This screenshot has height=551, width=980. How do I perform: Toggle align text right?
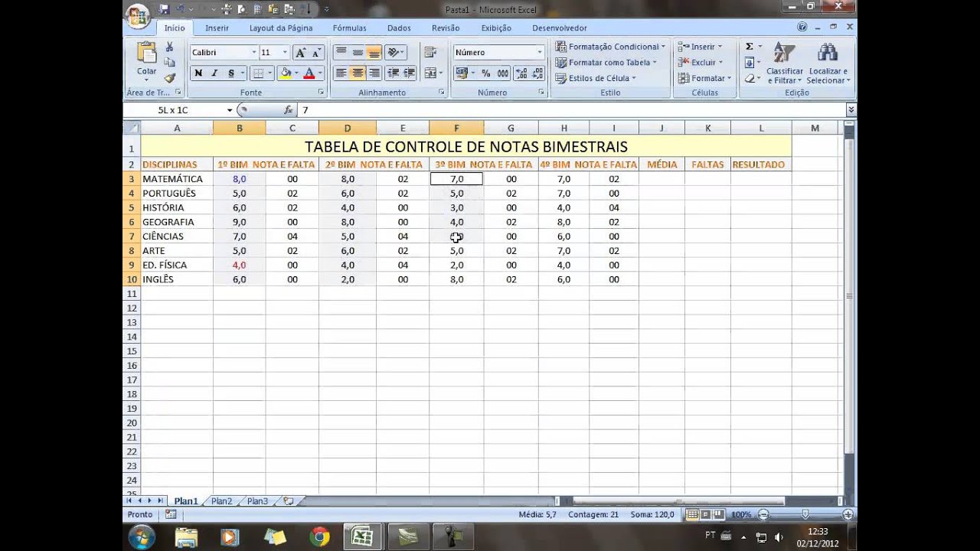pyautogui.click(x=374, y=73)
